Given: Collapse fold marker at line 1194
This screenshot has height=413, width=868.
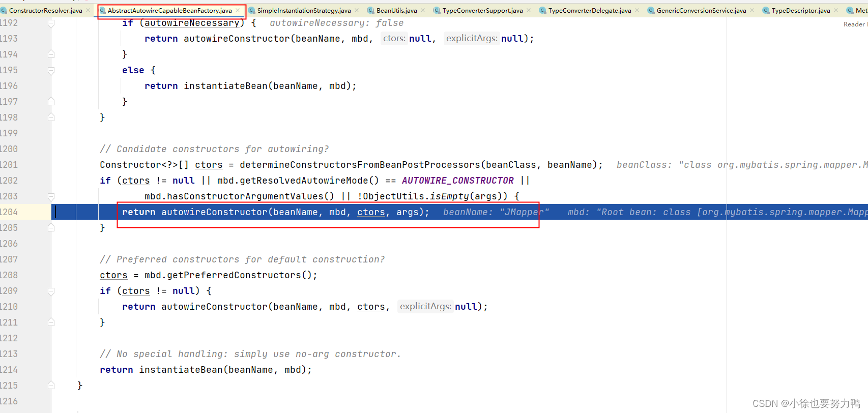Looking at the screenshot, I should pyautogui.click(x=51, y=54).
